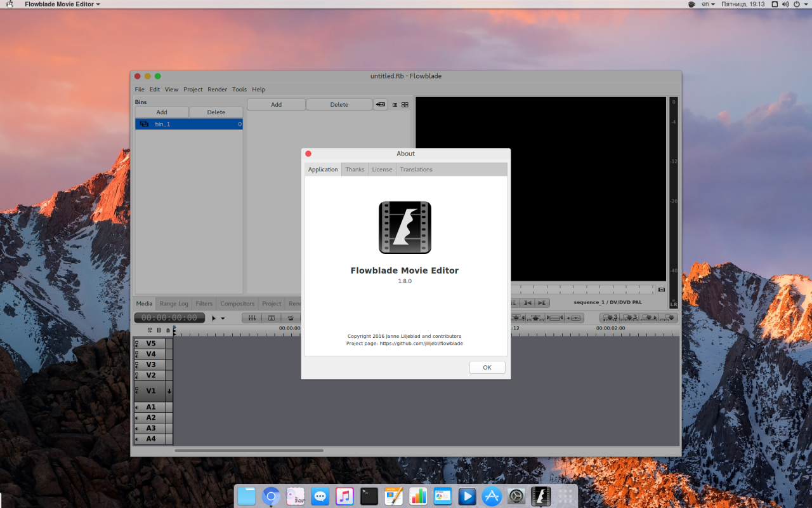812x508 pixels.
Task: Click the timeline horizontal scrollbar
Action: 249,451
